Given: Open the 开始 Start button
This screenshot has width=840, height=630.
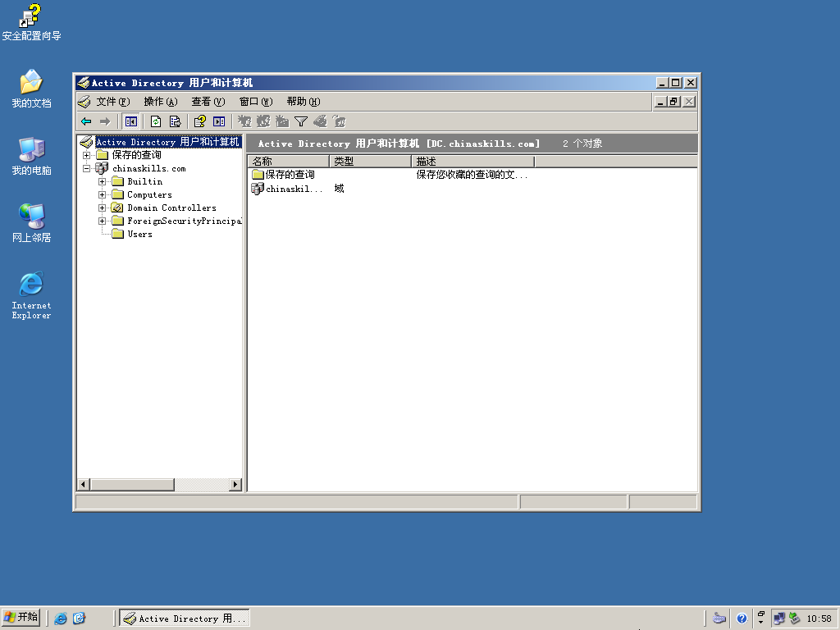Looking at the screenshot, I should pos(21,618).
